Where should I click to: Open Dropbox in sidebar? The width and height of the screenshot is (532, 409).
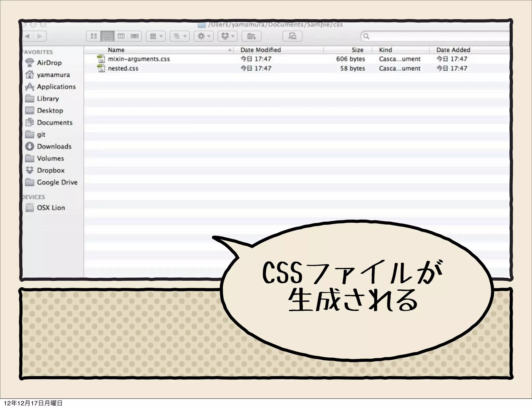click(51, 170)
